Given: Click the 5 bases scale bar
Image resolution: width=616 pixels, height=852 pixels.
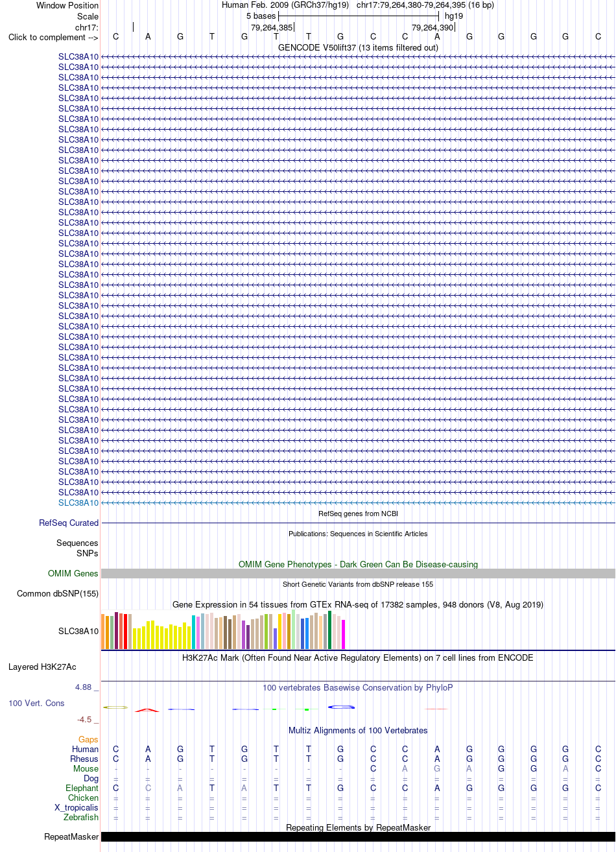Looking at the screenshot, I should click(x=359, y=16).
